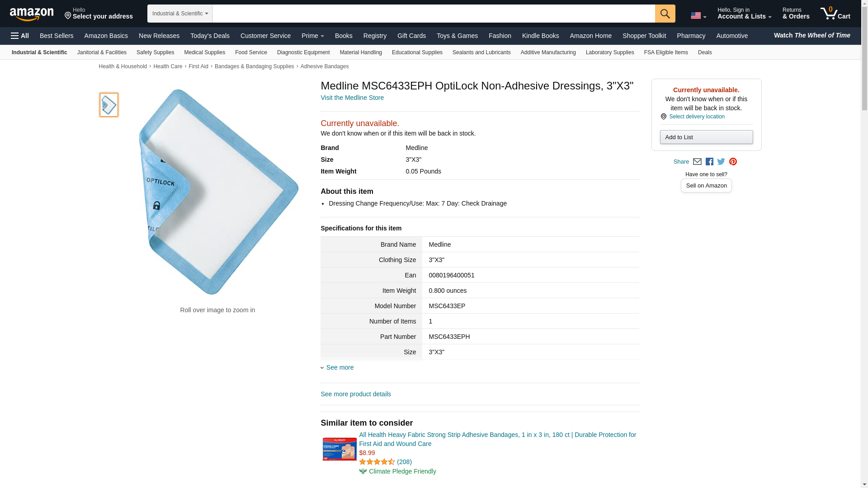Visit the Medline Store link

coord(352,98)
